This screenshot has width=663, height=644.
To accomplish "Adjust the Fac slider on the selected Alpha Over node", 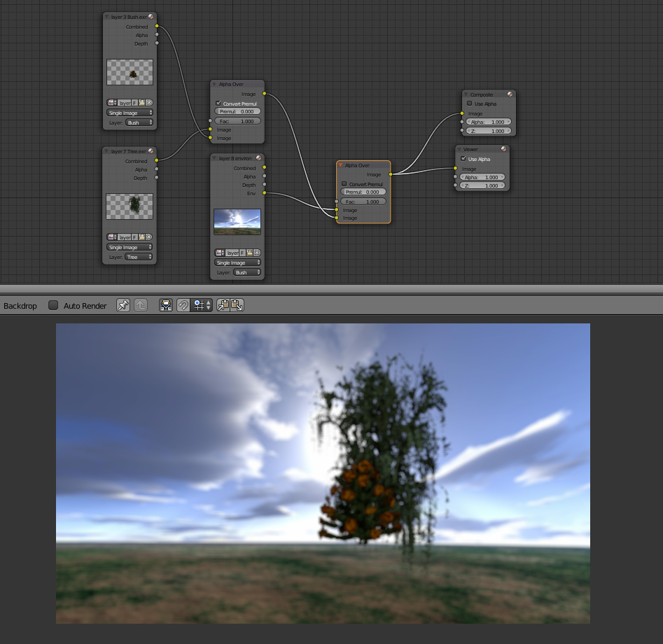I will coord(364,202).
